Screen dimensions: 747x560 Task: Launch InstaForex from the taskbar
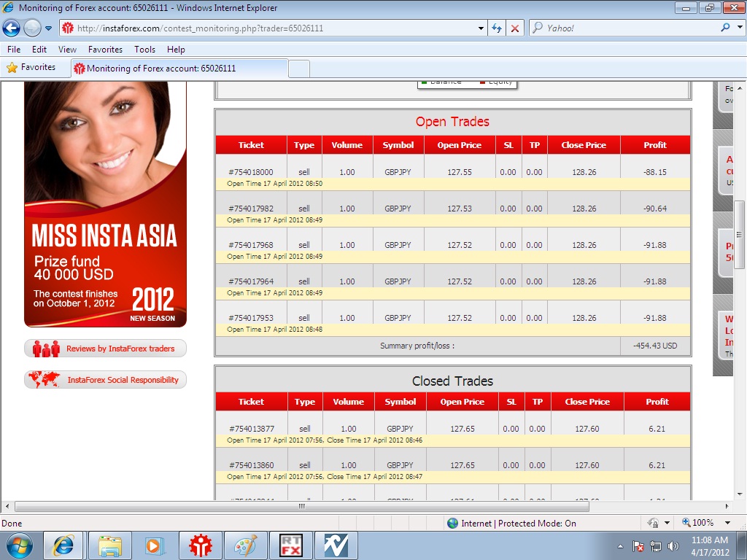click(199, 545)
